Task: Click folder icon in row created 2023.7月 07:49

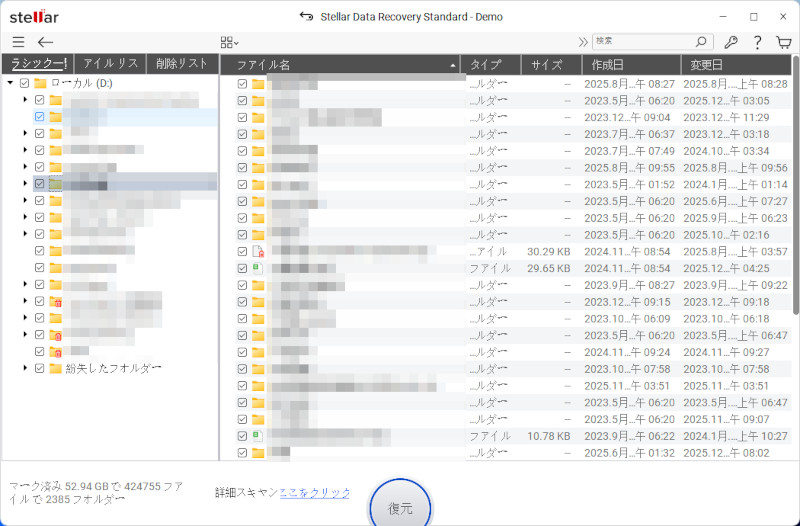Action: pyautogui.click(x=258, y=151)
